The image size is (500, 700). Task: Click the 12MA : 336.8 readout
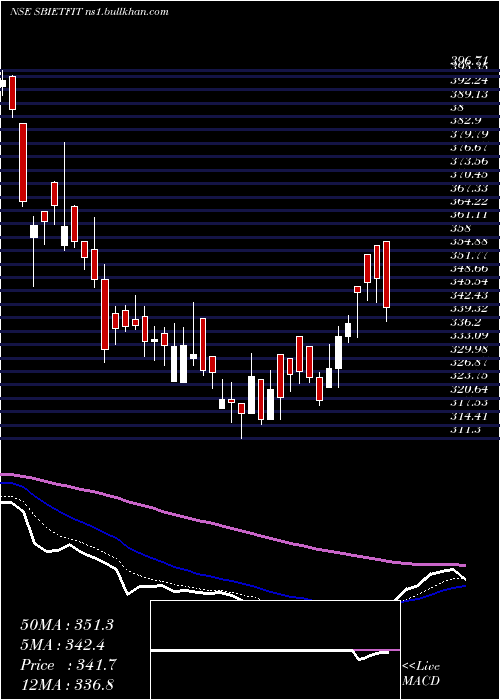pos(69,684)
